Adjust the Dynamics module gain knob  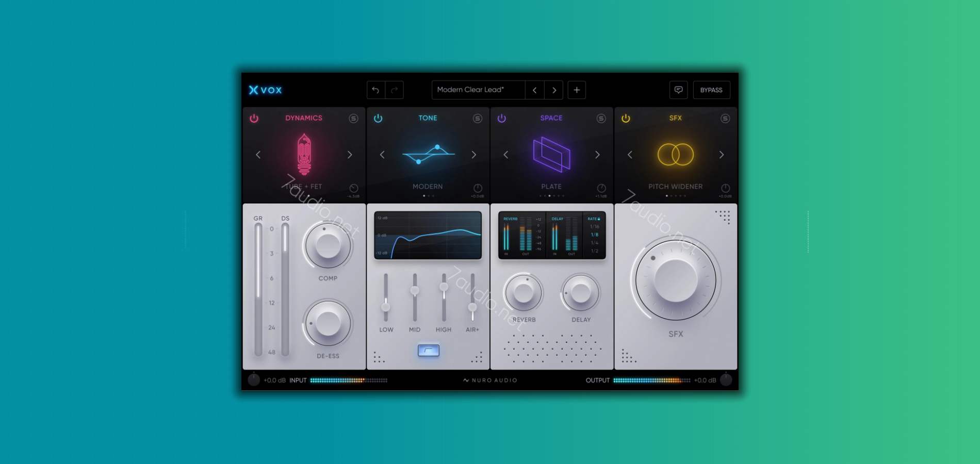354,188
